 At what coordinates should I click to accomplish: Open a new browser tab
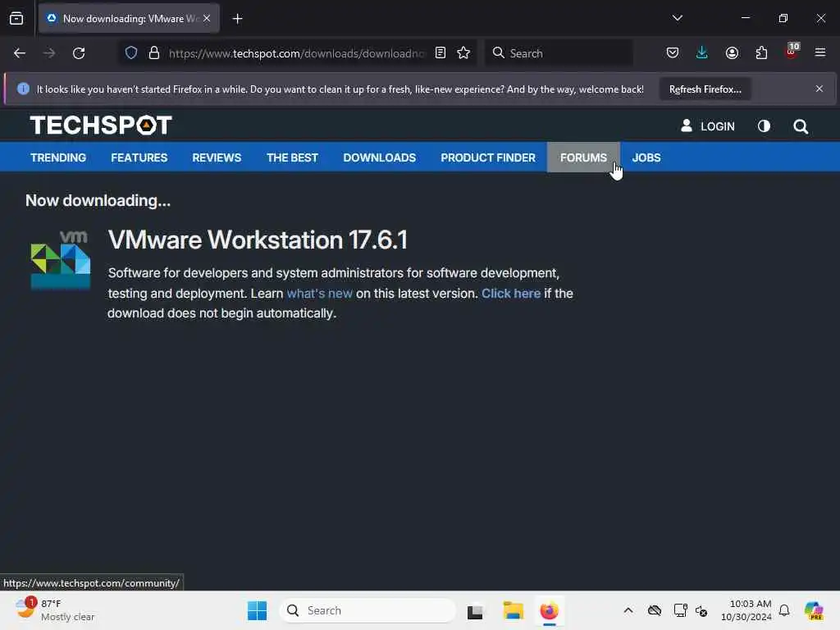tap(237, 19)
